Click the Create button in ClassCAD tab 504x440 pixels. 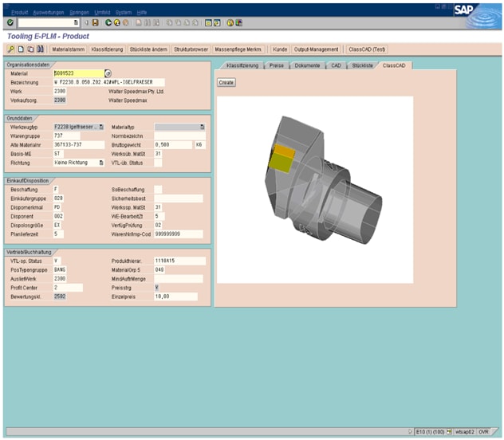point(226,83)
